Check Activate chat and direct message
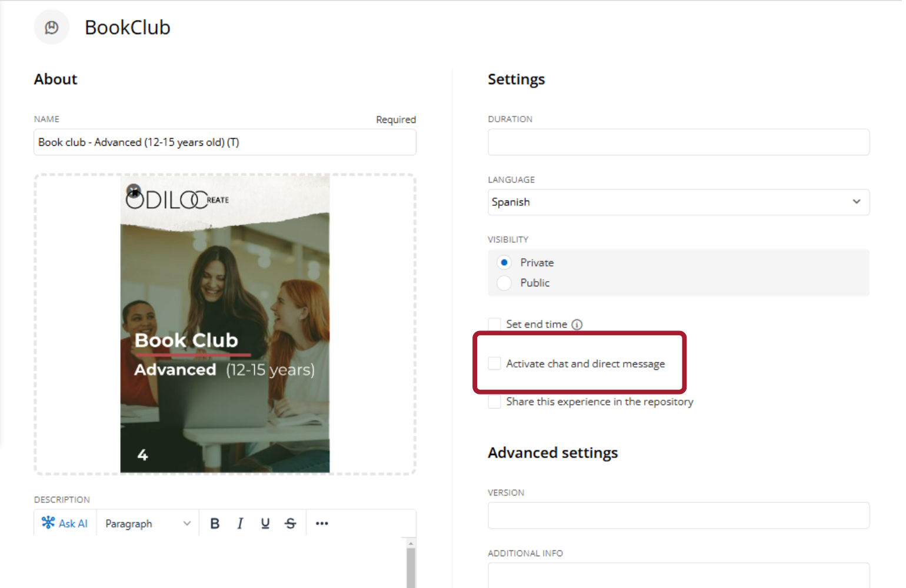906x588 pixels. click(x=494, y=364)
